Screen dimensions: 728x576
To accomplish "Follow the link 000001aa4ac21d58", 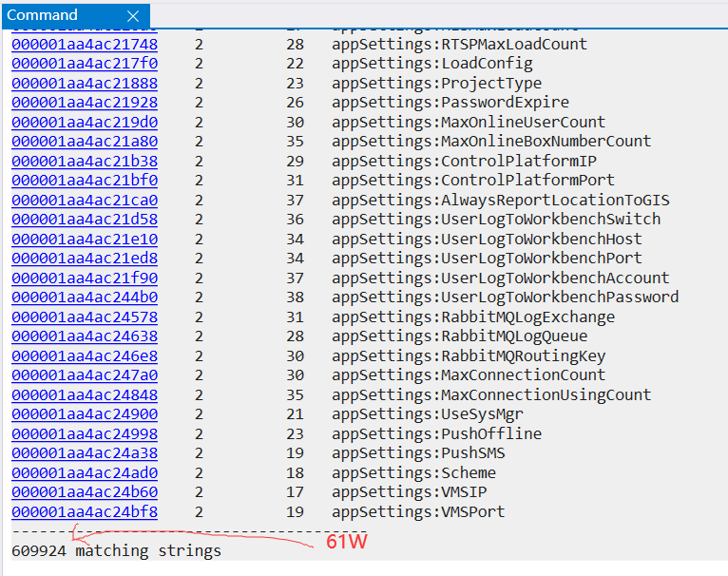I will point(85,220).
